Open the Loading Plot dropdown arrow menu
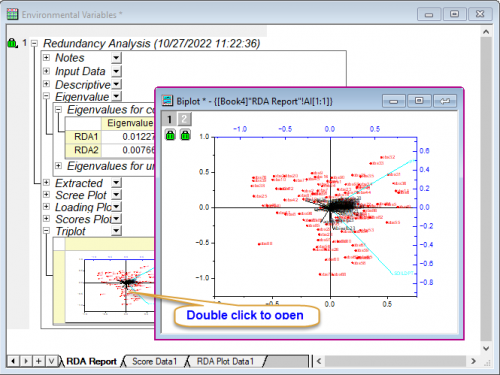 tap(116, 207)
